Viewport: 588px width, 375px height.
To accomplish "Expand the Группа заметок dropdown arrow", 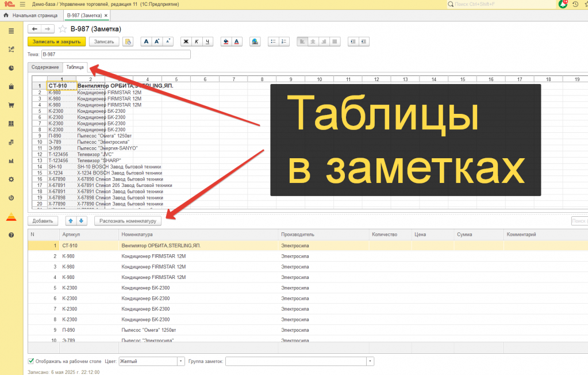I will [x=370, y=361].
